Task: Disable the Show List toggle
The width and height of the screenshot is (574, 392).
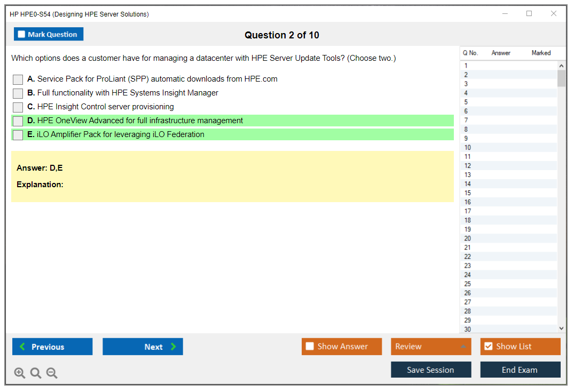Action: point(488,346)
